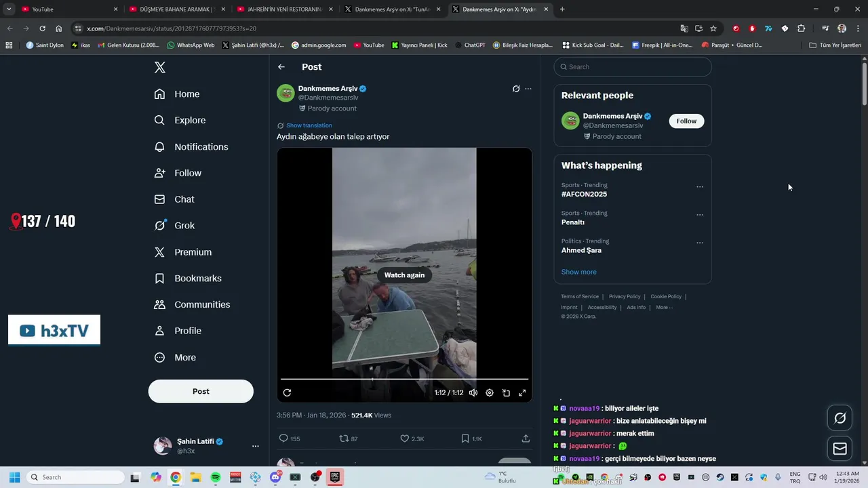Open the Windows Start menu
The height and width of the screenshot is (488, 868).
tap(14, 477)
